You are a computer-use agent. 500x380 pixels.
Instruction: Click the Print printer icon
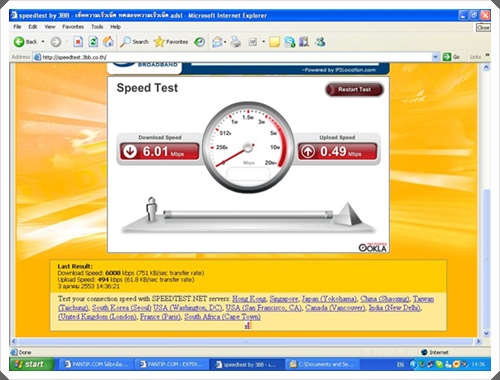click(x=236, y=42)
